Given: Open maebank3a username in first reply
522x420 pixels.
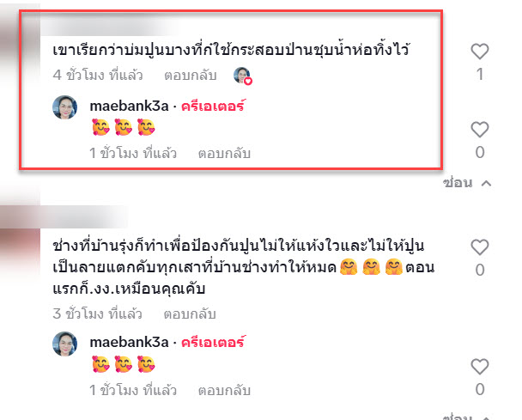Looking at the screenshot, I should click(129, 106).
